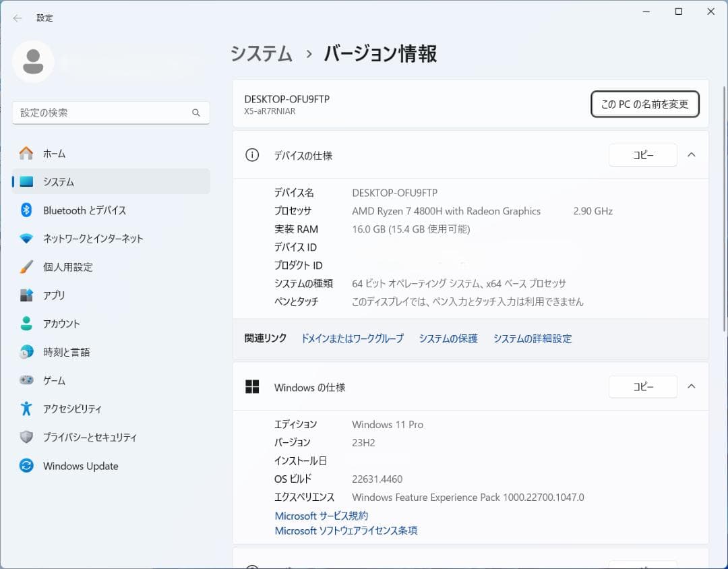Image resolution: width=728 pixels, height=569 pixels.
Task: Copy device specifications with コピー button
Action: point(643,155)
